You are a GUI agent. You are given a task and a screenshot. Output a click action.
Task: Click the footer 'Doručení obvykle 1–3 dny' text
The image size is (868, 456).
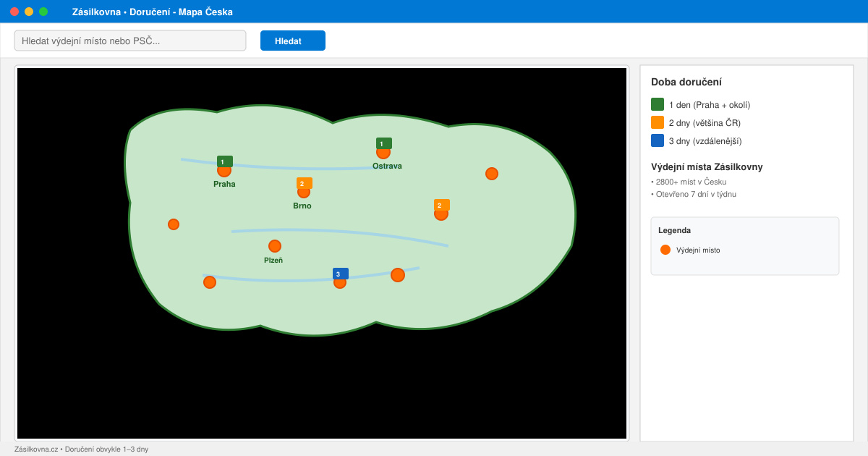106,449
